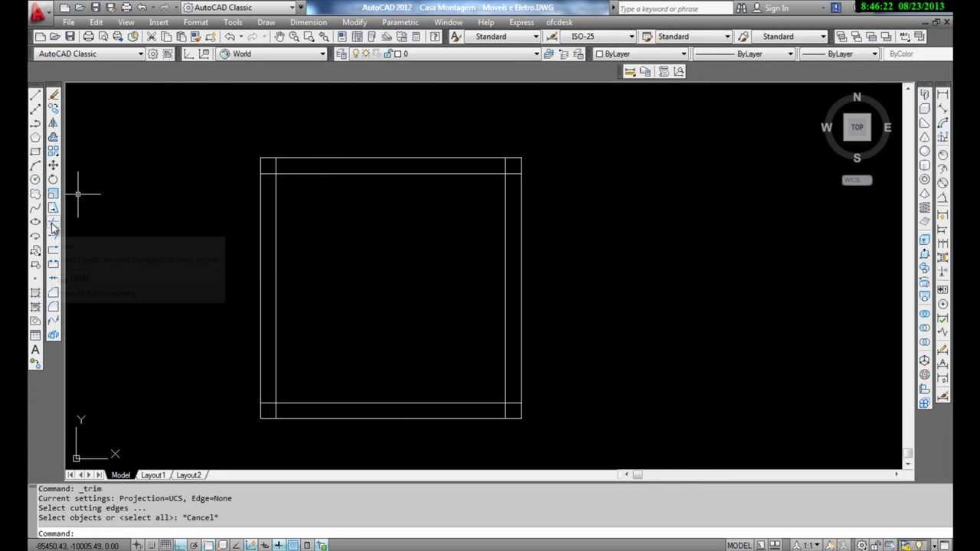The height and width of the screenshot is (551, 980).
Task: Select the Trim modify tool
Action: (x=53, y=222)
